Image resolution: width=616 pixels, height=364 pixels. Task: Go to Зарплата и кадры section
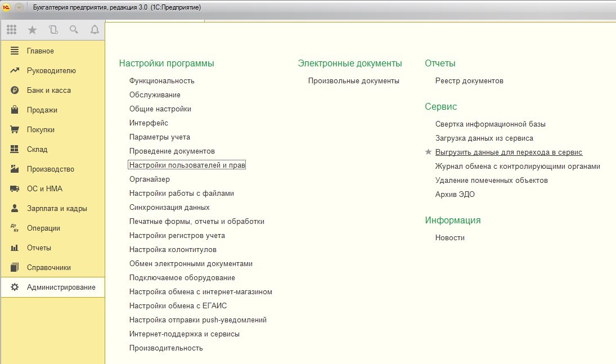[57, 208]
